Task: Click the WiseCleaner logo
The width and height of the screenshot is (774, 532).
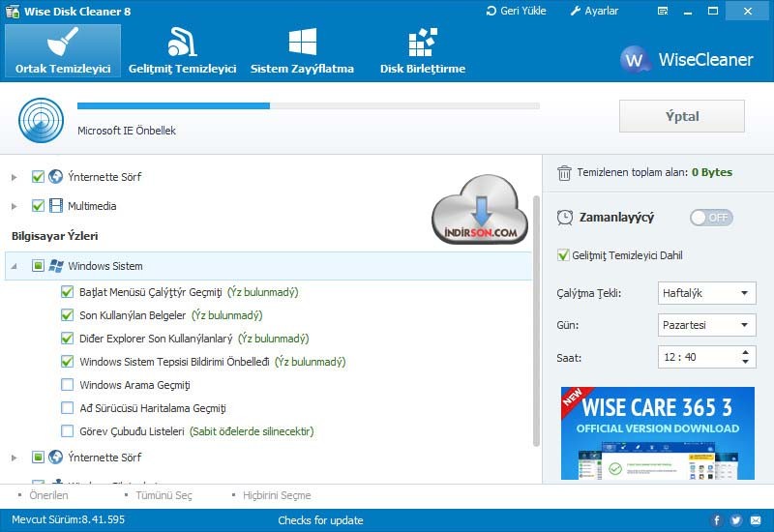Action: click(x=687, y=60)
